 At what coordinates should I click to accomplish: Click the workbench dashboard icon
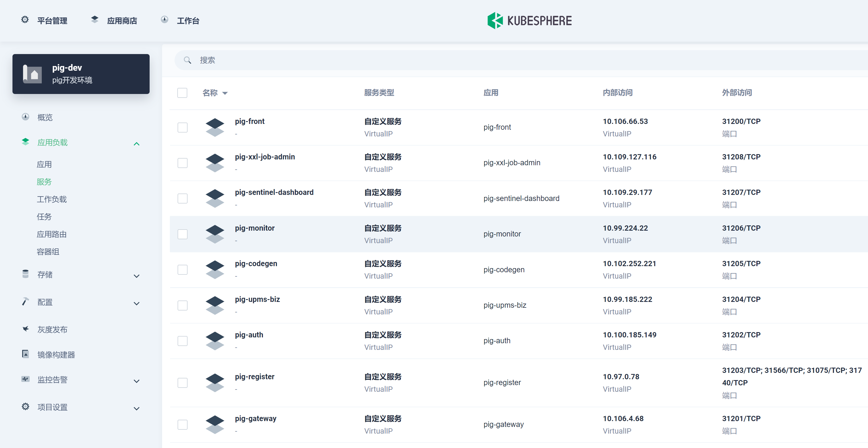tap(165, 20)
